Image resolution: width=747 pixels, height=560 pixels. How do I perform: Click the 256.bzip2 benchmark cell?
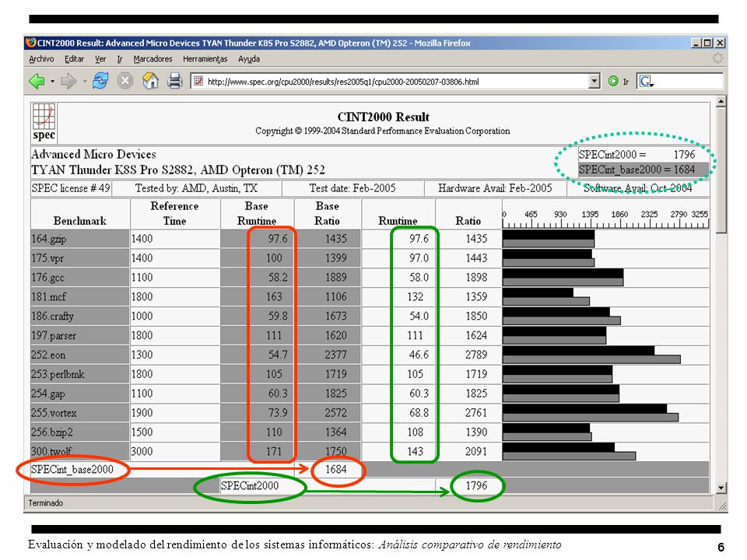[x=80, y=432]
